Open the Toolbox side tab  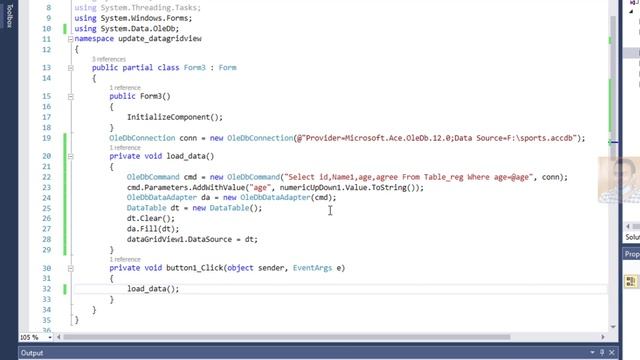pos(9,16)
